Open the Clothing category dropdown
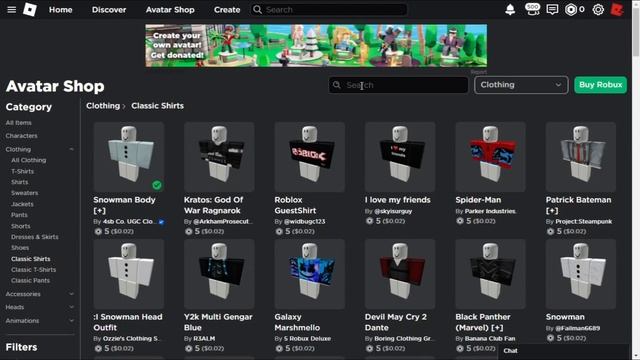The image size is (640, 360). (x=521, y=85)
